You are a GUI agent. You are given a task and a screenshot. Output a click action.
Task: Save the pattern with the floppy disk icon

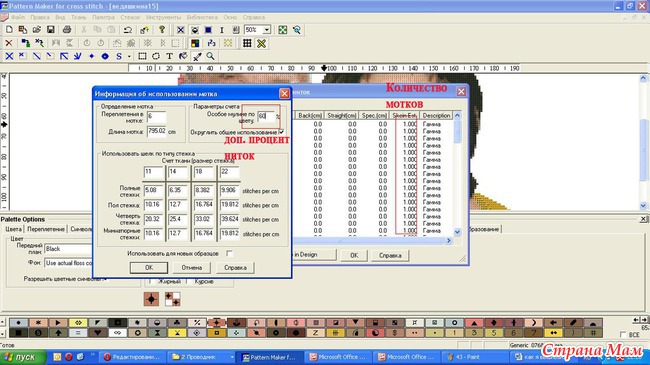tap(51, 30)
